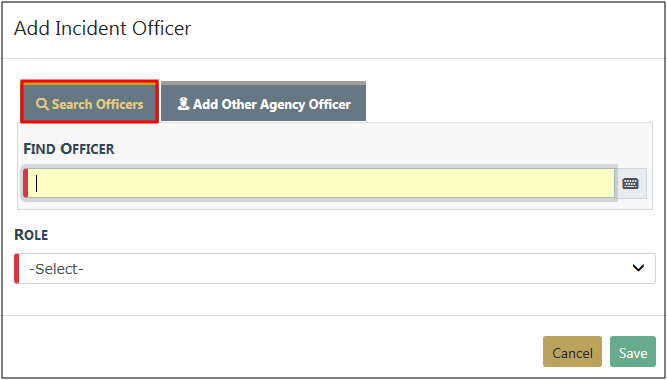
Task: Expand the Role dropdown list
Action: click(x=335, y=269)
